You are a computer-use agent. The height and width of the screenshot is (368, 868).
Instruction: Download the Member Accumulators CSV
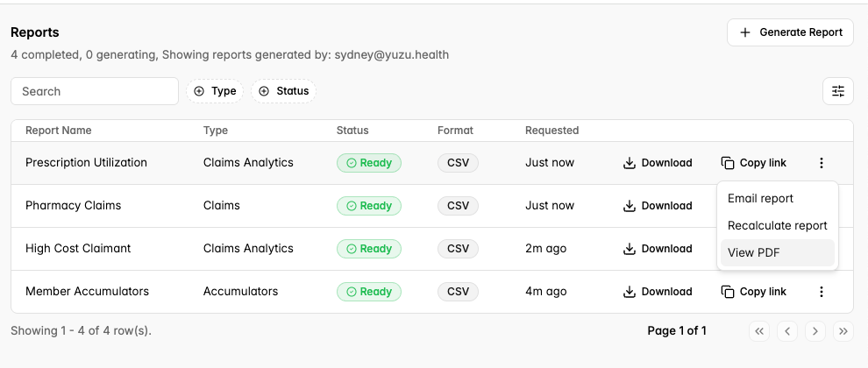[x=658, y=292]
